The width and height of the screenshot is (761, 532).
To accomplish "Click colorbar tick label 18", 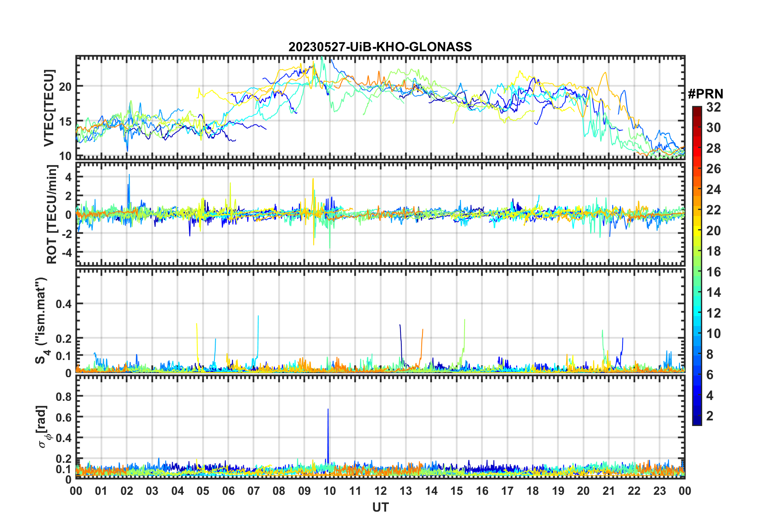I will click(713, 251).
